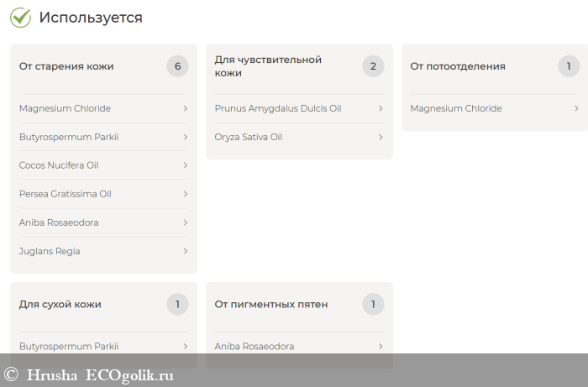Viewport: 588px width, 387px height.
Task: Open Aniba Rosaeodora under От пигментных пятен
Action: pos(255,346)
